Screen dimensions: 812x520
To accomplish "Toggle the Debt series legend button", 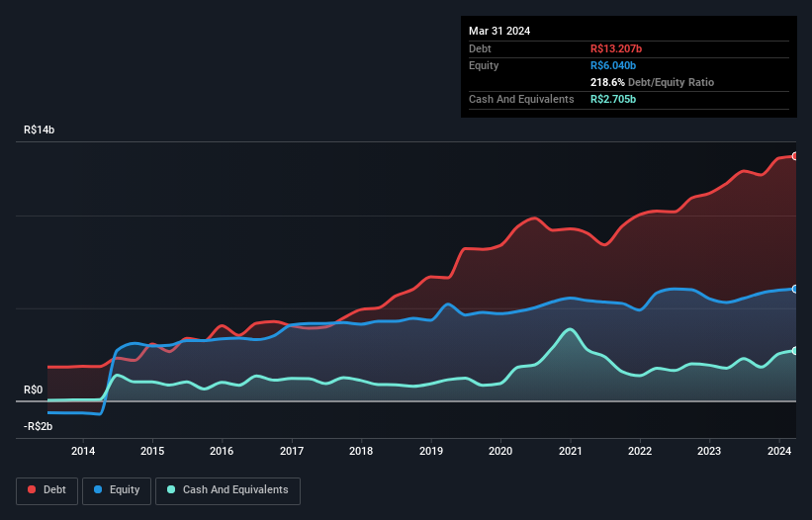I will (47, 490).
